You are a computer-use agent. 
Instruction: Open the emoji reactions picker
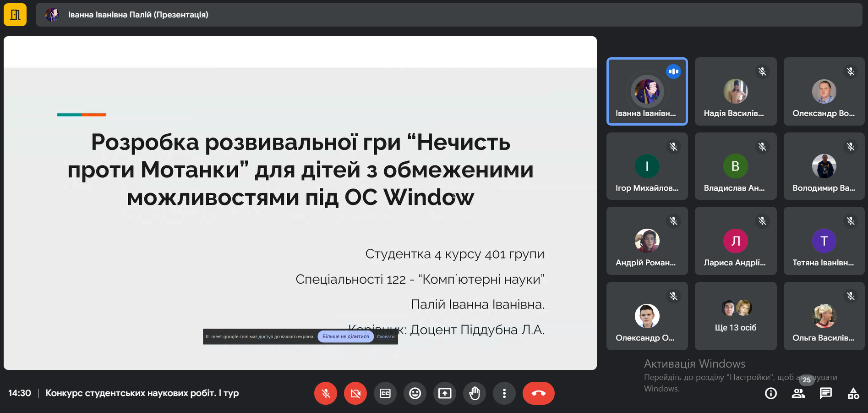[415, 393]
